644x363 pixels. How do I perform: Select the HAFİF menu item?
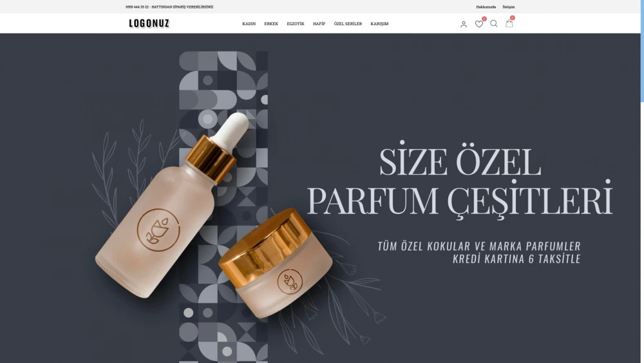(x=319, y=24)
